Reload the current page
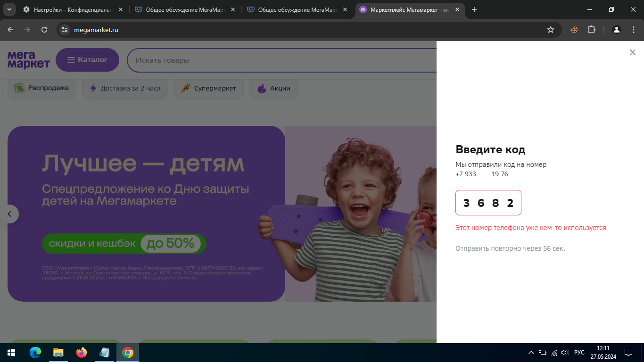 [x=44, y=30]
